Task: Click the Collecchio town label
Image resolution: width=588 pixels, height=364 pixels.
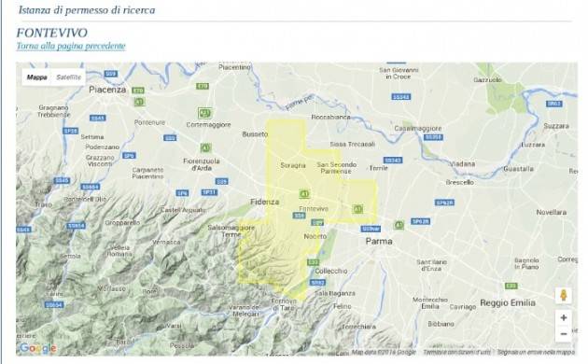Action: coord(331,271)
